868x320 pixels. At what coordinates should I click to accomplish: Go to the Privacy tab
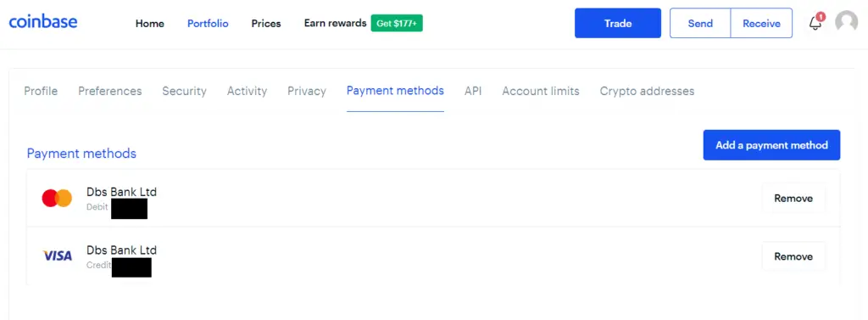307,91
